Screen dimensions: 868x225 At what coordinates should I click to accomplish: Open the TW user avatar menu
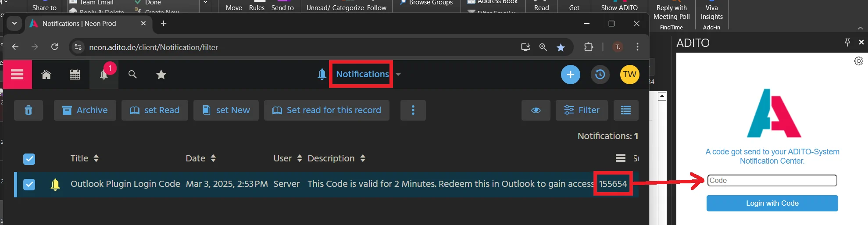click(629, 75)
